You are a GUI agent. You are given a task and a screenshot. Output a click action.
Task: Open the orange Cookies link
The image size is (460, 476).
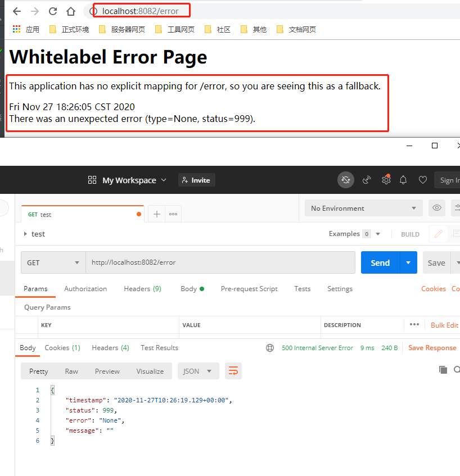434,289
